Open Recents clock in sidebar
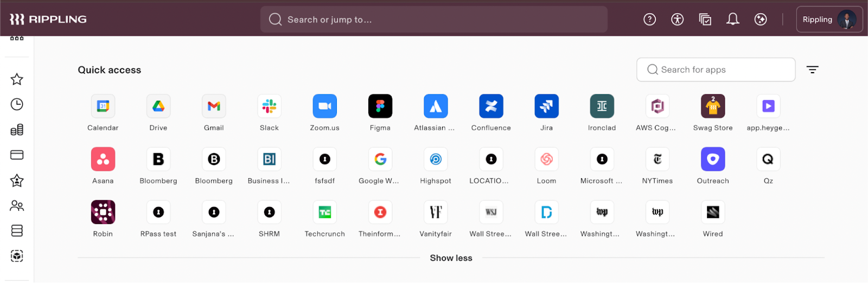Viewport: 868px width, 283px height. tap(17, 105)
